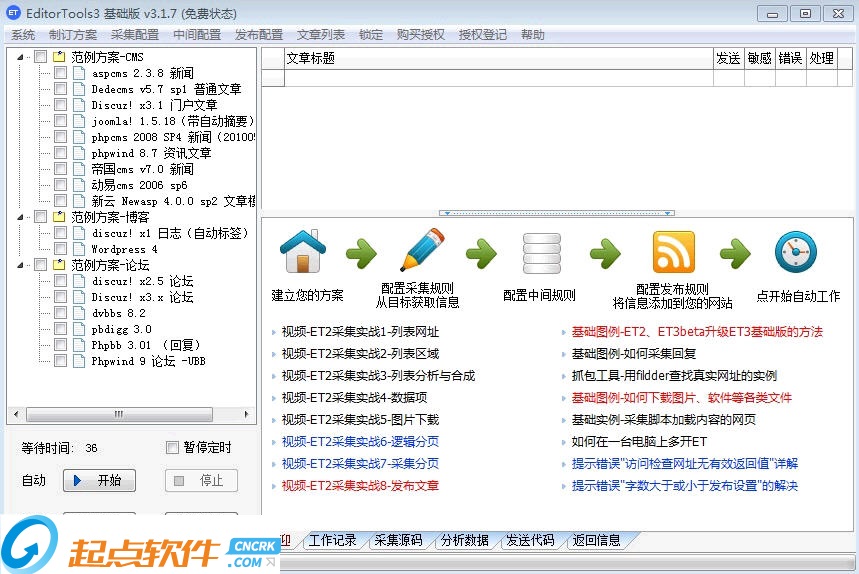The image size is (859, 574).
Task: Click the 开始 auto-run button
Action: 99,480
